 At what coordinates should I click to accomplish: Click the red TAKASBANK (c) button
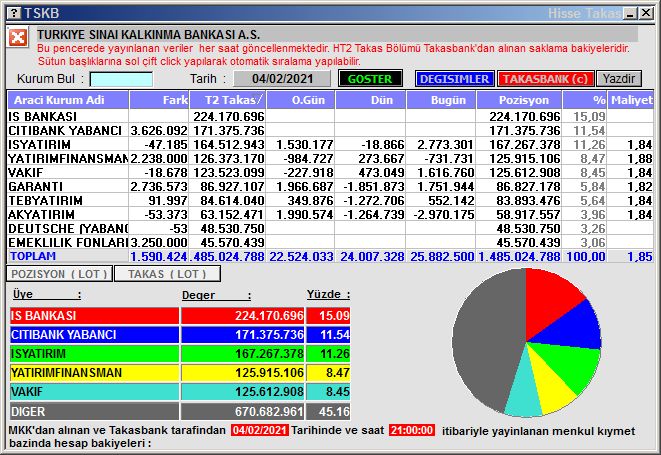[x=545, y=79]
